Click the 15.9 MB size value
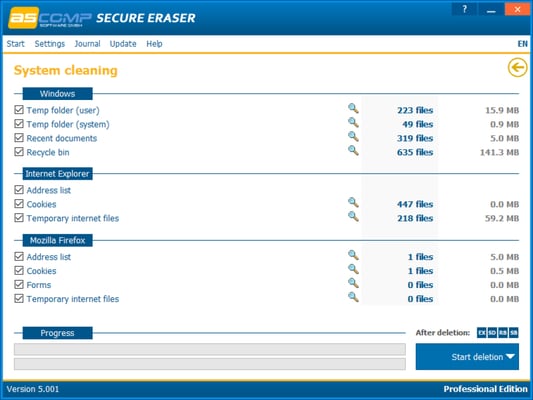Image resolution: width=533 pixels, height=400 pixels. (x=502, y=110)
